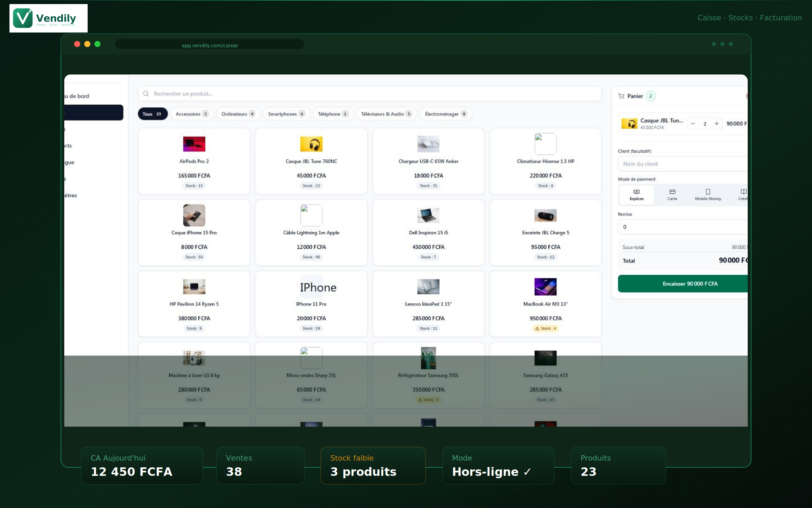Select the Chargeur USB-C 65W Anker image
Screen dimensions: 812x508
click(x=428, y=144)
